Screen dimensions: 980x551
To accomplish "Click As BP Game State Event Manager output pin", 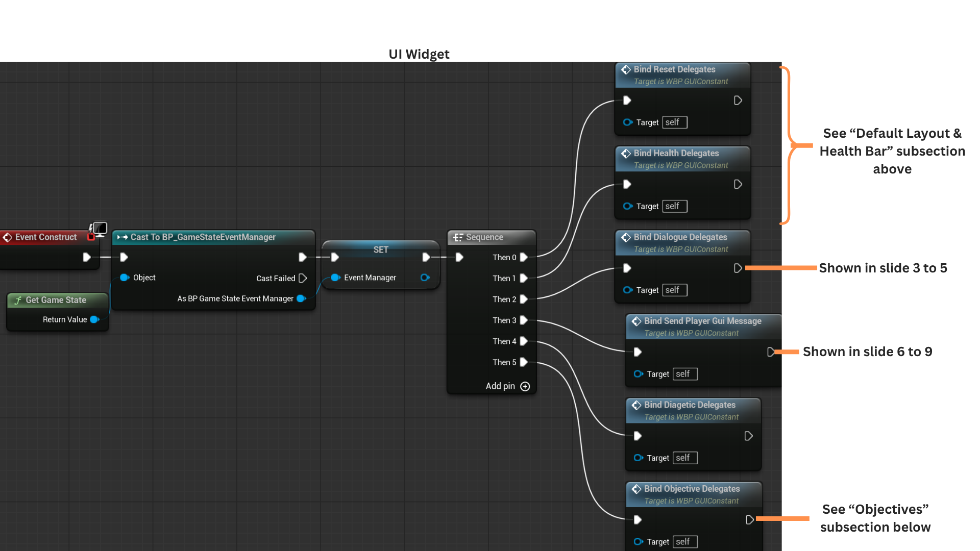I will click(x=301, y=298).
